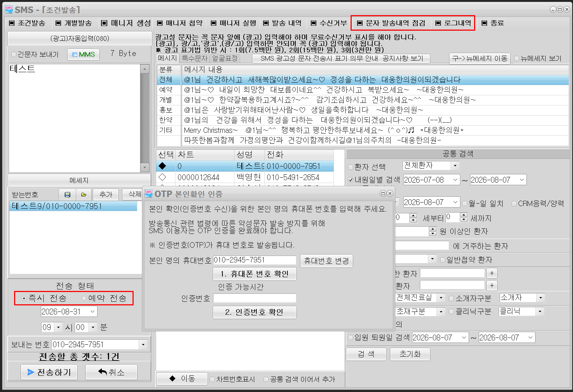573x392 pixels.
Task: Expand the 전체환자 dropdown
Action: pyautogui.click(x=455, y=166)
